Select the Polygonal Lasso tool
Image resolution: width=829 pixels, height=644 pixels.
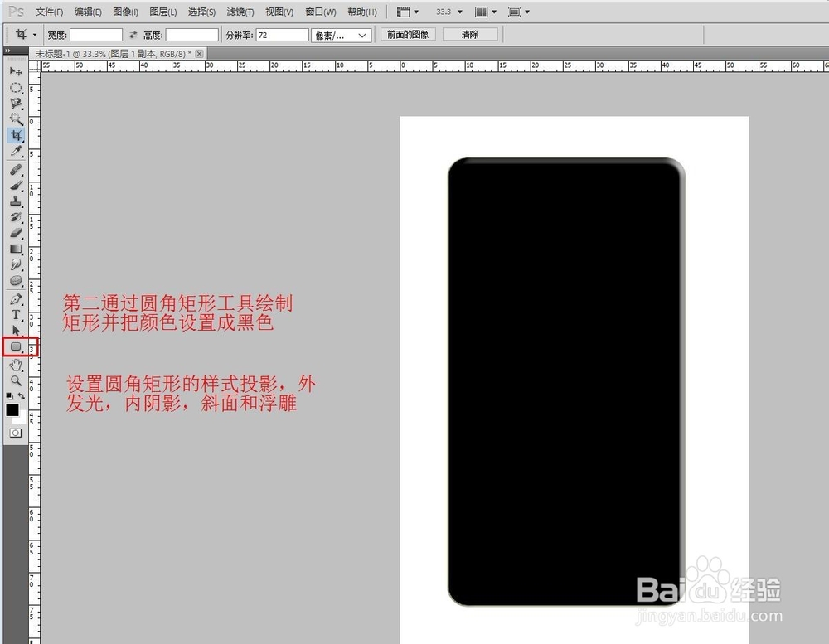coord(16,103)
